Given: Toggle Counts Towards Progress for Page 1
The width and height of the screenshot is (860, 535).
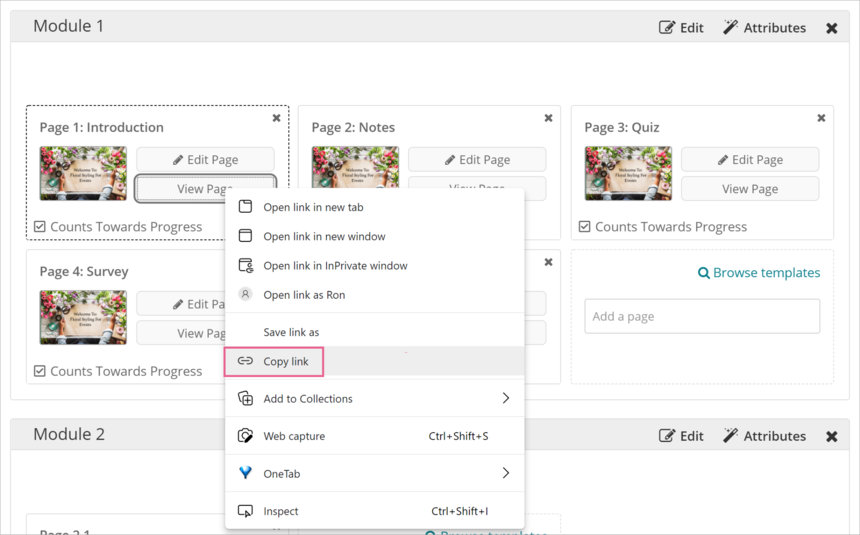Looking at the screenshot, I should point(39,227).
